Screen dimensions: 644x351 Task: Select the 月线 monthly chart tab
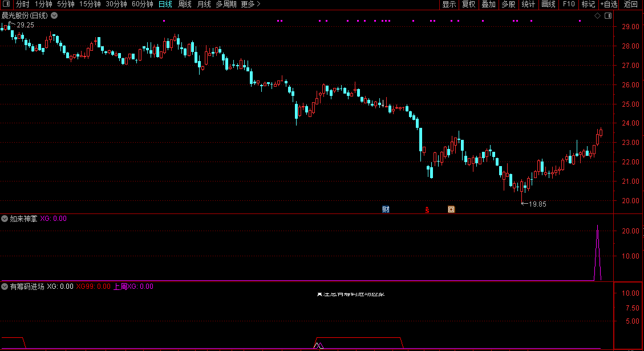tap(204, 4)
